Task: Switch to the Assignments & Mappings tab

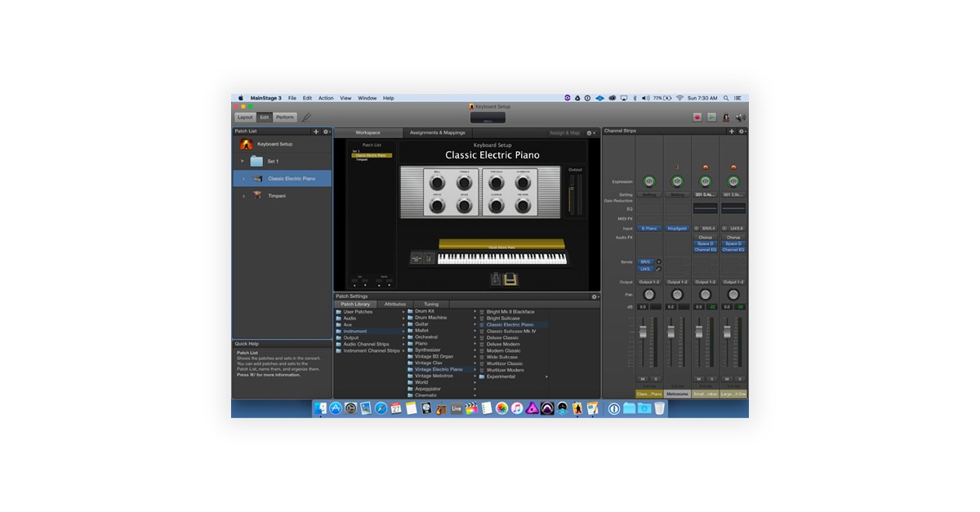Action: [x=437, y=132]
